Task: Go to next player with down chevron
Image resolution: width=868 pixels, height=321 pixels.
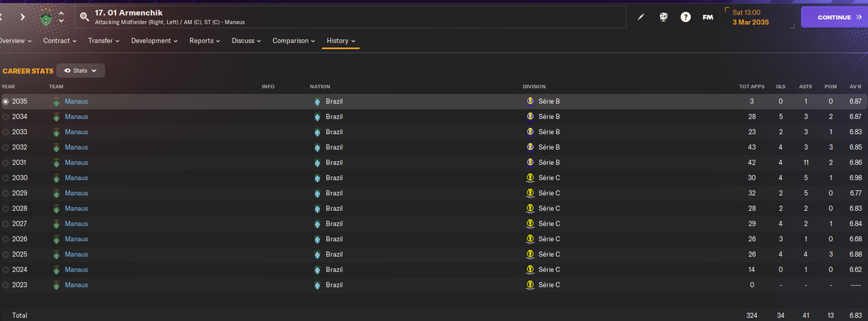Action: (61, 21)
